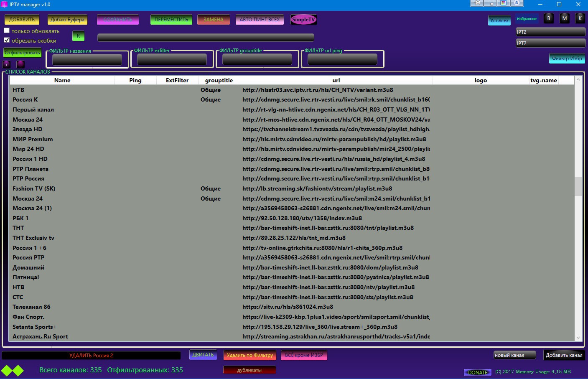Click the color palette icon in title bar

[x=504, y=3]
